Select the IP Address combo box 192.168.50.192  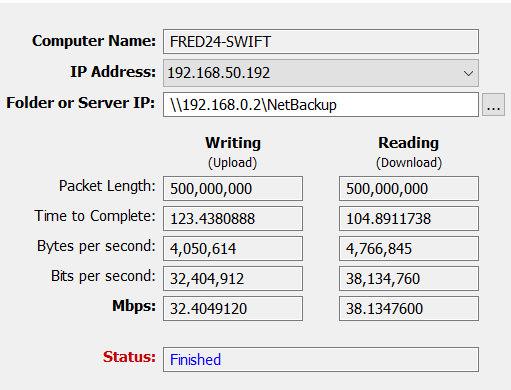pyautogui.click(x=321, y=73)
